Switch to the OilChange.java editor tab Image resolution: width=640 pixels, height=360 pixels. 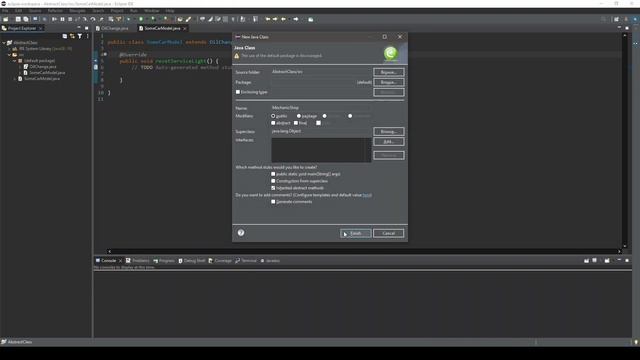pos(113,28)
